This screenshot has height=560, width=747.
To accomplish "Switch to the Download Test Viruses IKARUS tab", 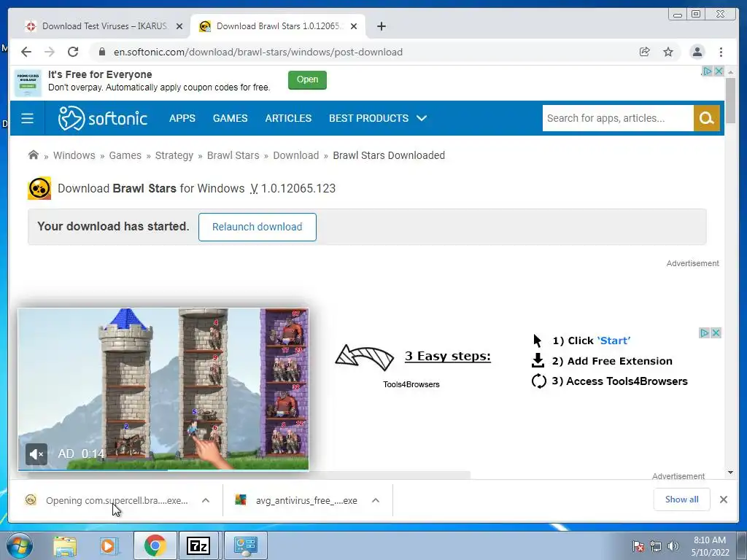I will 104,26.
